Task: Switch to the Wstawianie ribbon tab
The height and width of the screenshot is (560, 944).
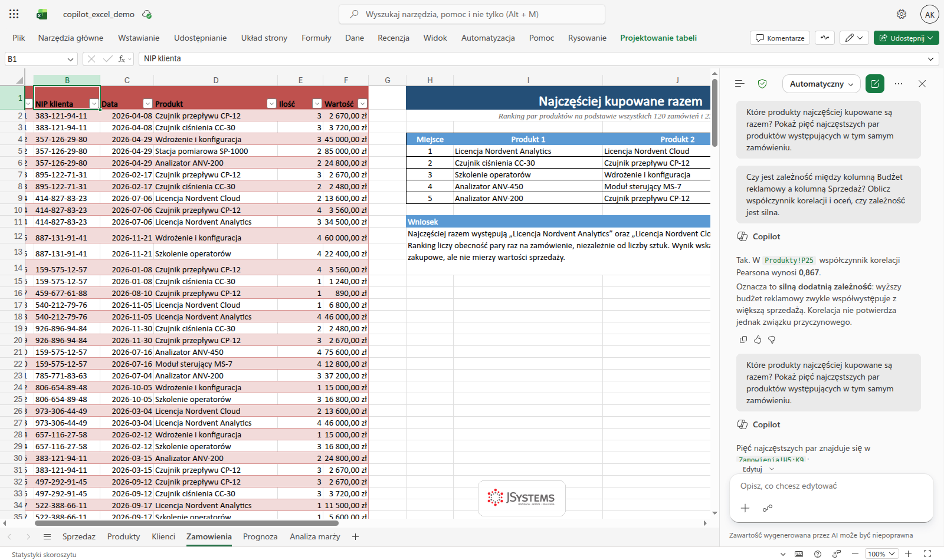Action: click(x=139, y=38)
